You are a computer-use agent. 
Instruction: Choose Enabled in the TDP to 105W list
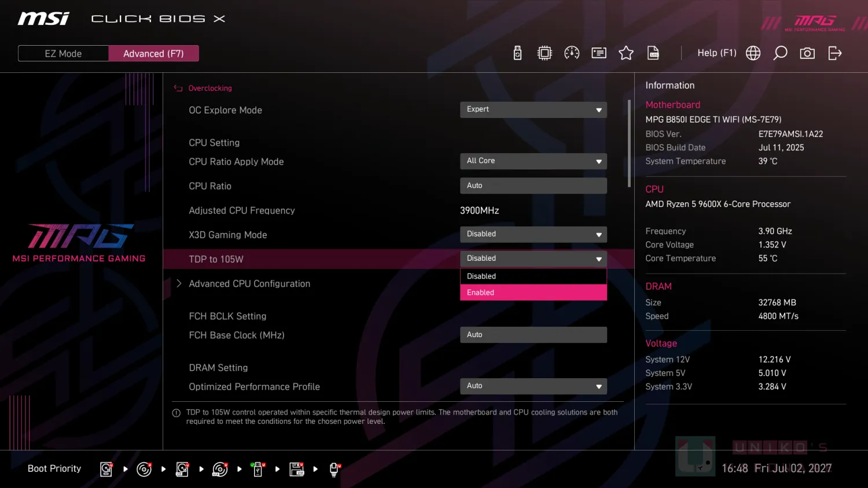pos(533,293)
